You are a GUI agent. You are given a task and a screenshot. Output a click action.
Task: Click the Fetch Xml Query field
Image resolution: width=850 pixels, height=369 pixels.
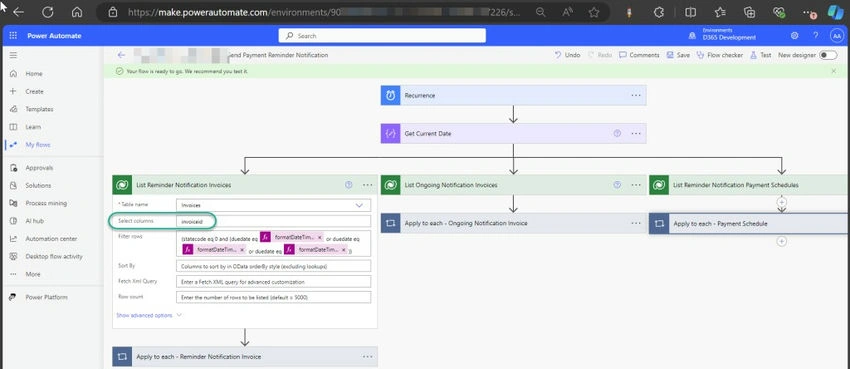pos(273,282)
